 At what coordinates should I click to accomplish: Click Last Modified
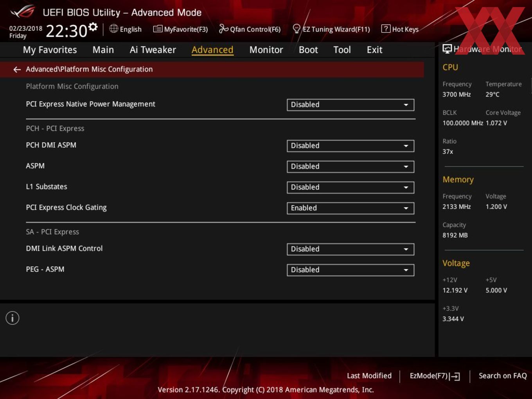tap(369, 376)
